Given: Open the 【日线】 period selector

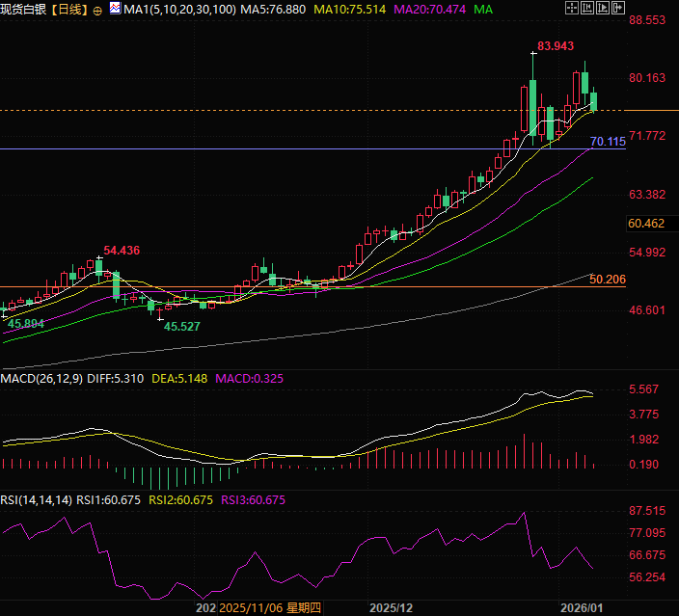Looking at the screenshot, I should tap(70, 10).
